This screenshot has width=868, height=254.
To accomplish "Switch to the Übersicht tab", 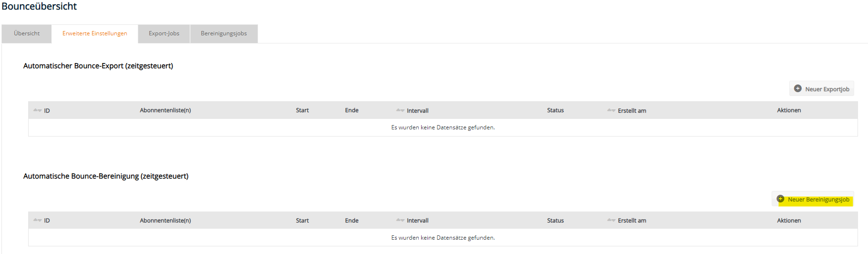I will pyautogui.click(x=27, y=33).
